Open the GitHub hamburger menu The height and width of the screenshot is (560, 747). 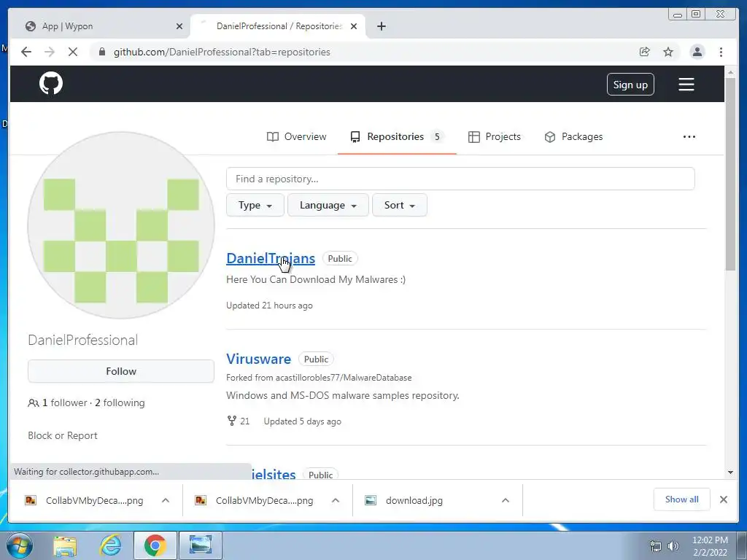click(x=686, y=85)
